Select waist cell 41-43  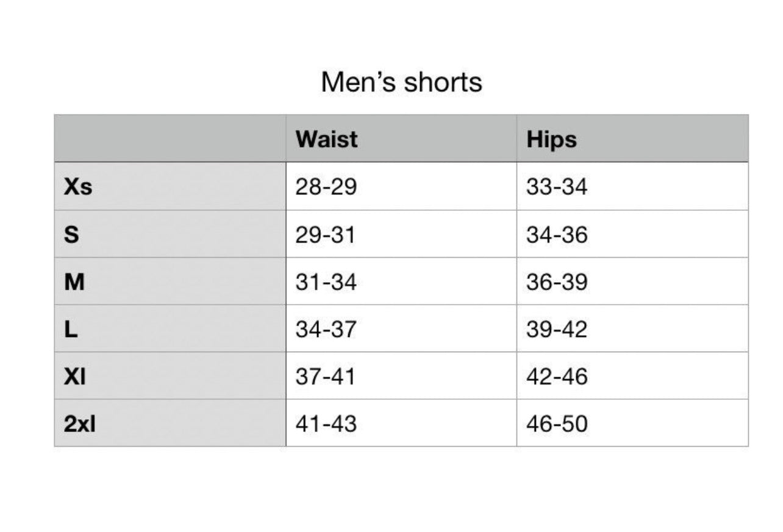326,424
